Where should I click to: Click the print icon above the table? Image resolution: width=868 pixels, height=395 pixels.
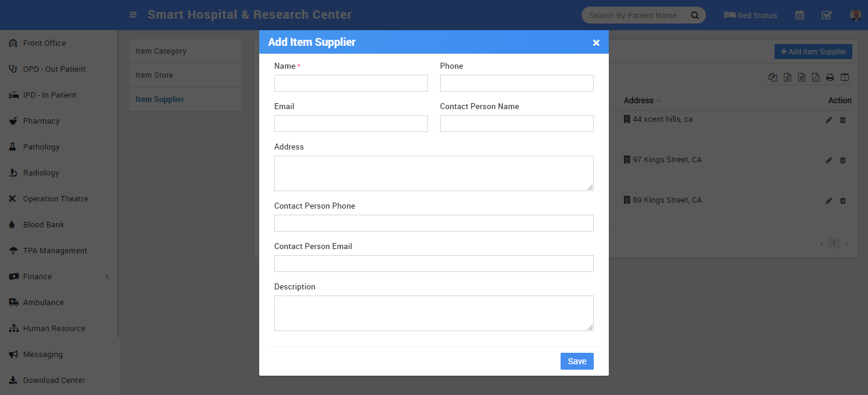[x=830, y=77]
